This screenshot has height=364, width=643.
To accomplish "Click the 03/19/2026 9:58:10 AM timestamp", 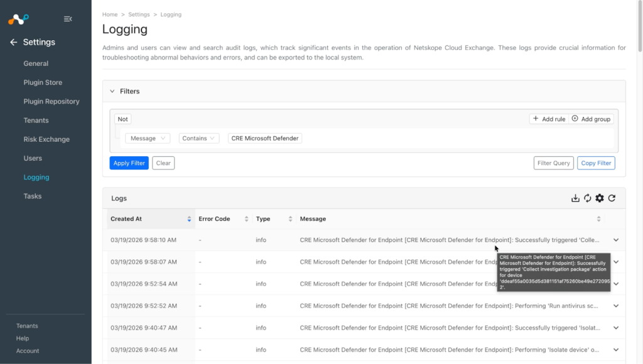I will [144, 240].
